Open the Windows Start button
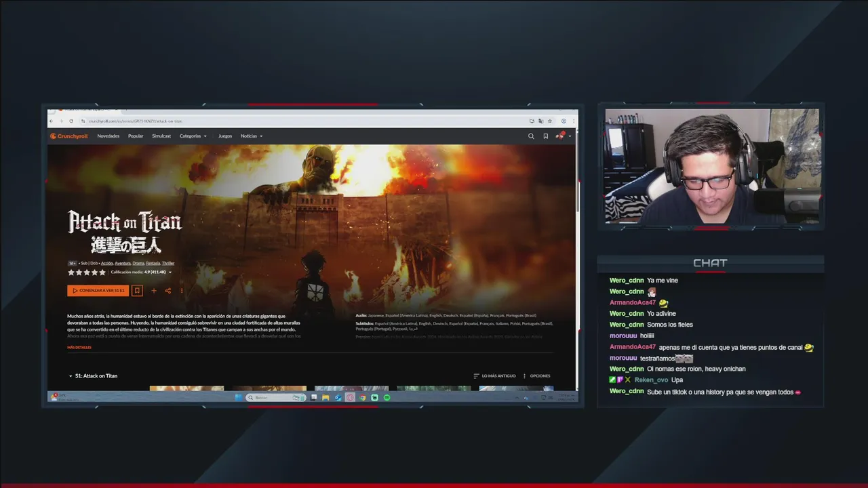 click(239, 397)
